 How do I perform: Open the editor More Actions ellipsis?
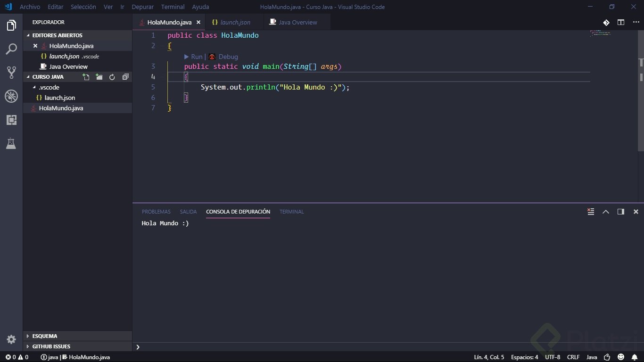(x=636, y=22)
